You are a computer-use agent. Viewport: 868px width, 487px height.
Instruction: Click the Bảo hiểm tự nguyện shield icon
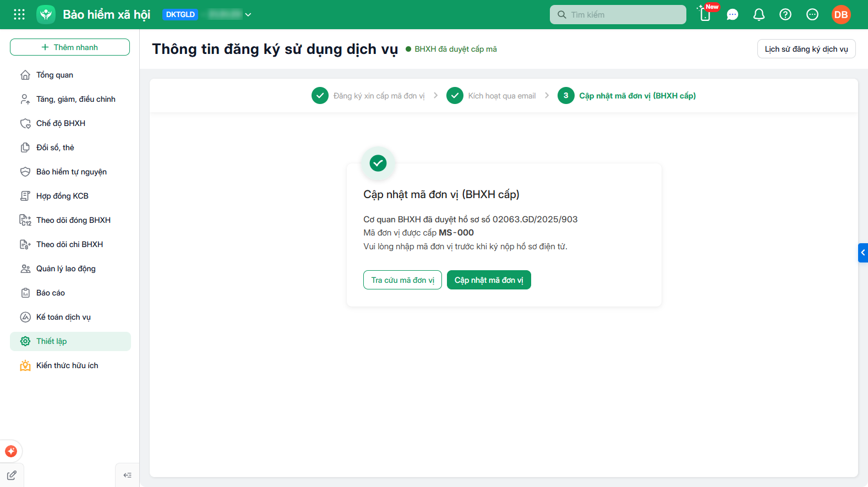tap(25, 172)
